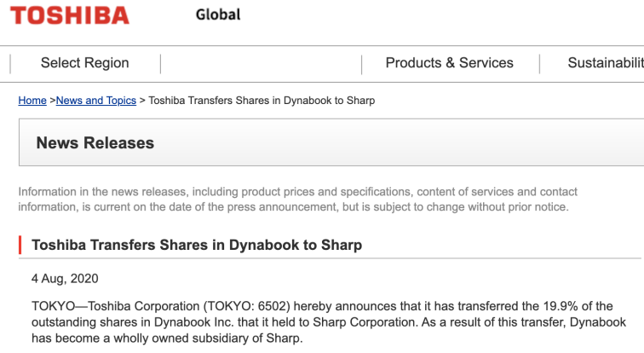Click the News Releases section heading

(95, 143)
